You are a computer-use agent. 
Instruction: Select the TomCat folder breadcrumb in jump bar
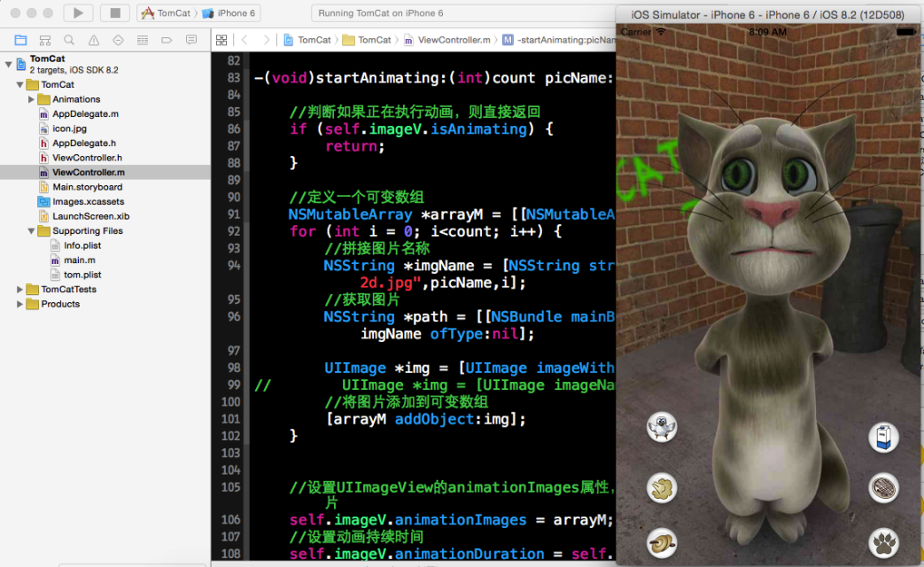[x=367, y=40]
